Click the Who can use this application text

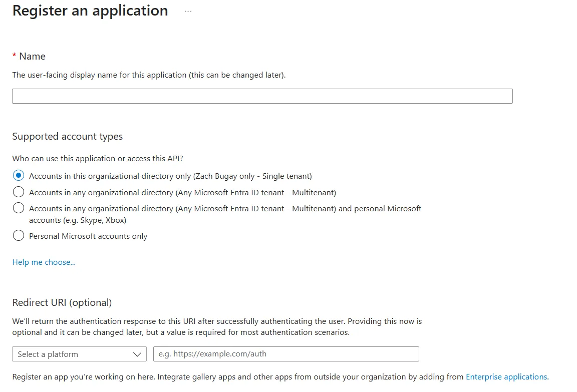[x=97, y=158]
